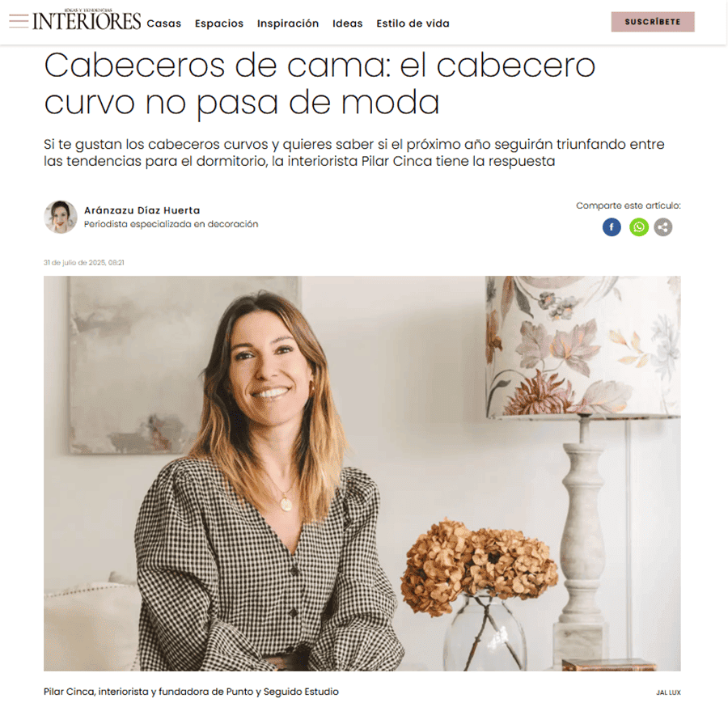Click the photo caption about Pilar Cinca

pos(191,692)
